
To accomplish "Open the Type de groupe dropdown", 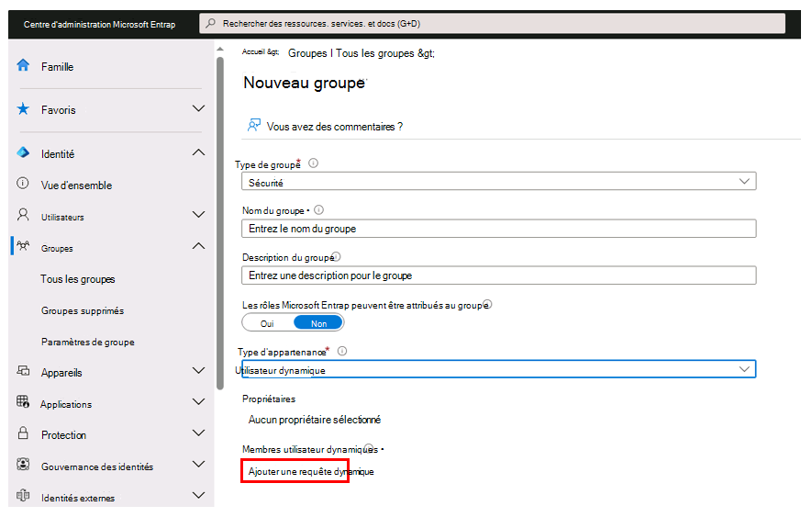I will 499,182.
